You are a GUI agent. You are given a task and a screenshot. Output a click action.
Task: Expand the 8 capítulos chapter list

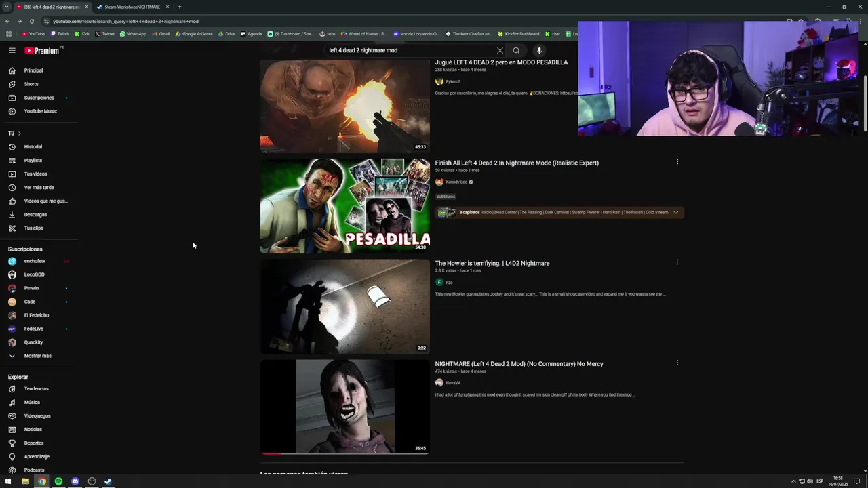675,212
